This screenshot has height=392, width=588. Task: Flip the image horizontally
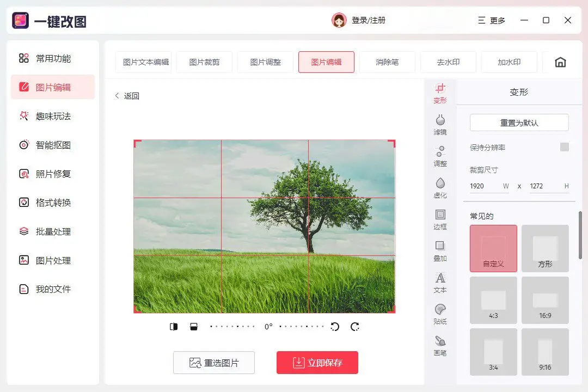[x=173, y=326]
